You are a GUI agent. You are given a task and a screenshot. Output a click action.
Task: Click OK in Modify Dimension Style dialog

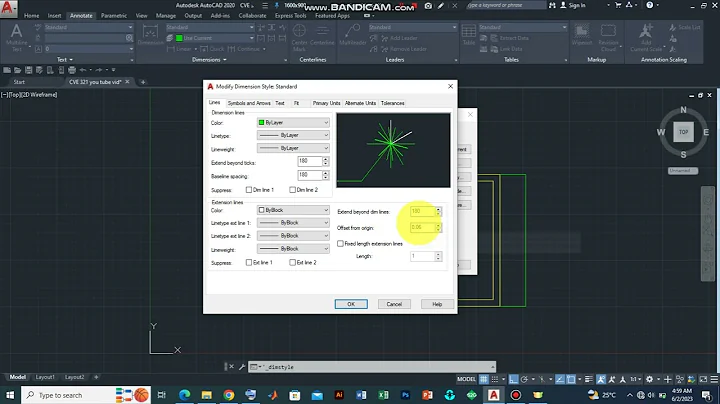point(351,304)
